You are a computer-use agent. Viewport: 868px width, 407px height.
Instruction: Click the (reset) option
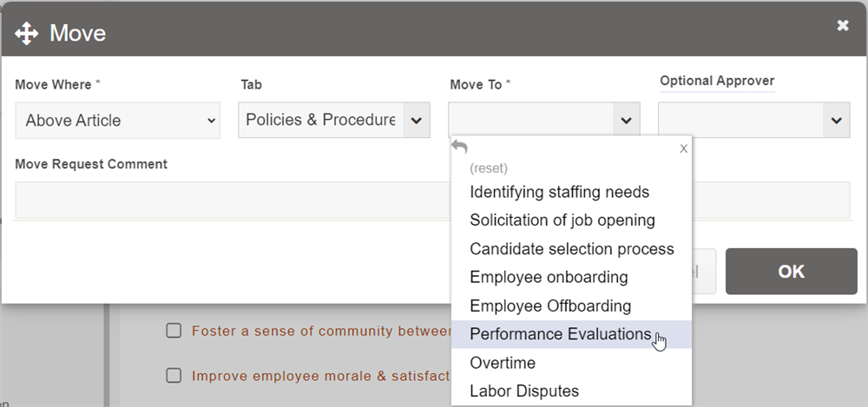489,168
